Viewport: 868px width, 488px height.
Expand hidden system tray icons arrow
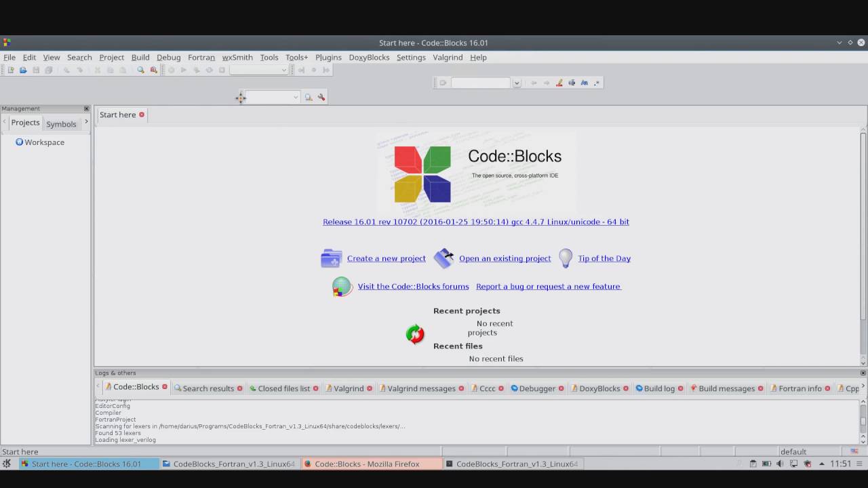pos(823,464)
